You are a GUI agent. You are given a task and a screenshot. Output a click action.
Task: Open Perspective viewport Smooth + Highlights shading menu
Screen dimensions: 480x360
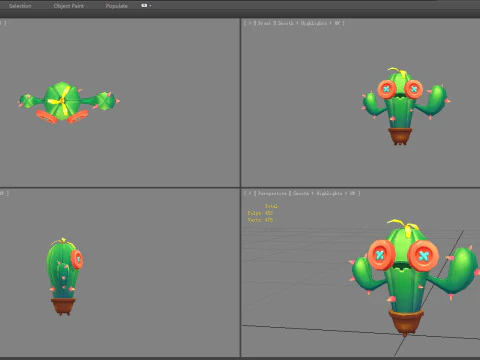tap(326, 193)
